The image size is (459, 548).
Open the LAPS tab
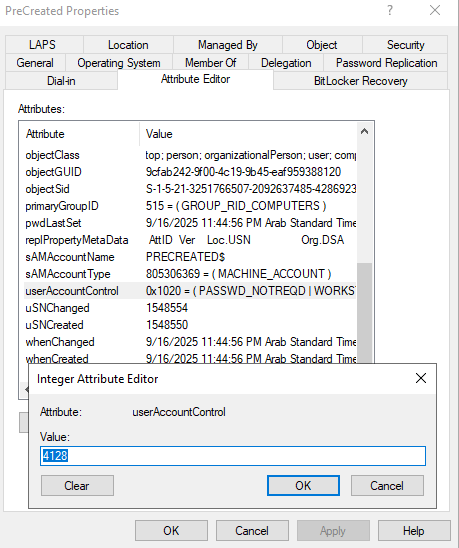42,45
